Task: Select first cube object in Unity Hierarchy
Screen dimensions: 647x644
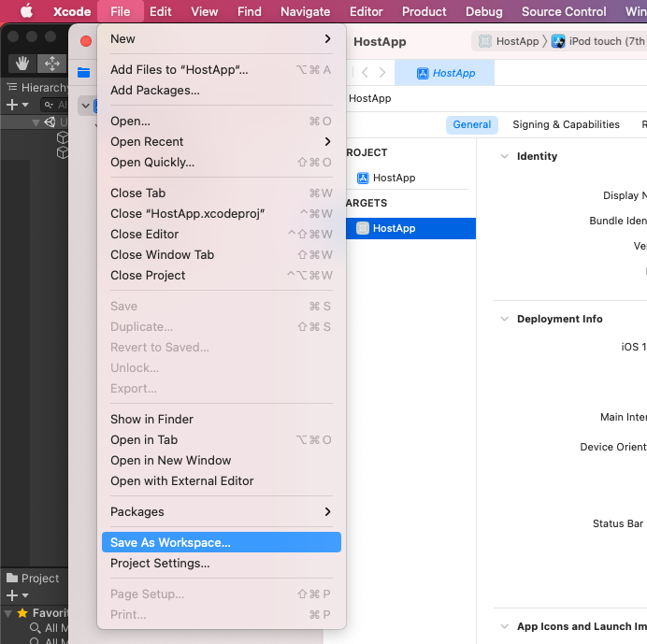Action: click(62, 137)
